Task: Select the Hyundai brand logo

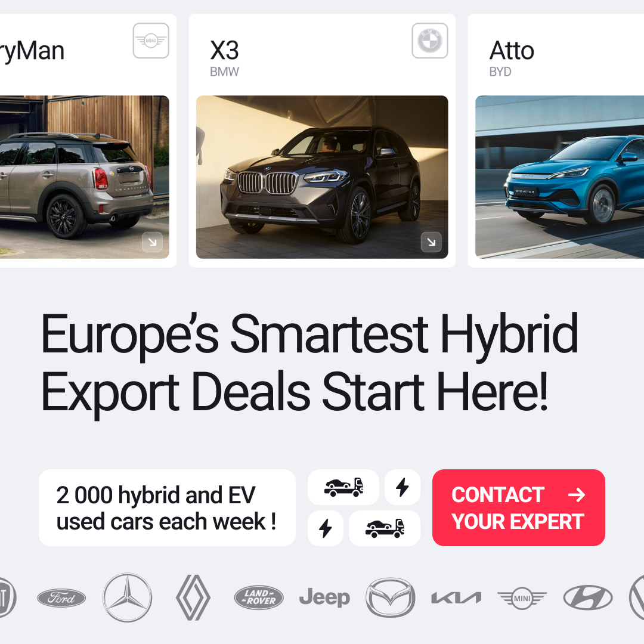Action: click(588, 597)
